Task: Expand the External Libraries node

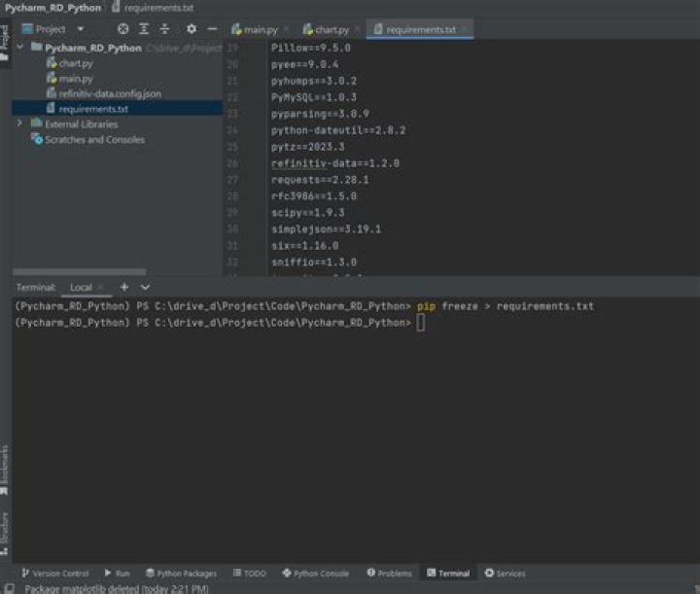Action: click(x=19, y=124)
